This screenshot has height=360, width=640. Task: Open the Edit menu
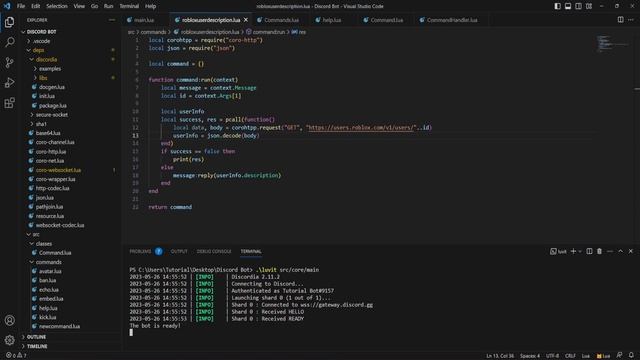(36, 6)
